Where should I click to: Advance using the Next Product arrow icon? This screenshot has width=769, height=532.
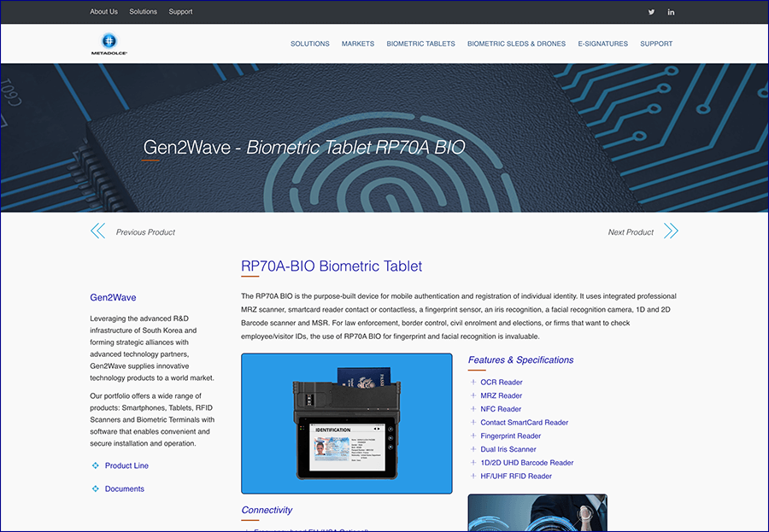(x=671, y=230)
